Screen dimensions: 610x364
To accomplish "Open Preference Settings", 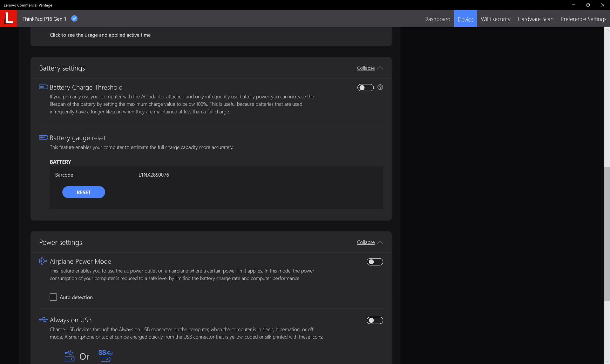I will [583, 19].
